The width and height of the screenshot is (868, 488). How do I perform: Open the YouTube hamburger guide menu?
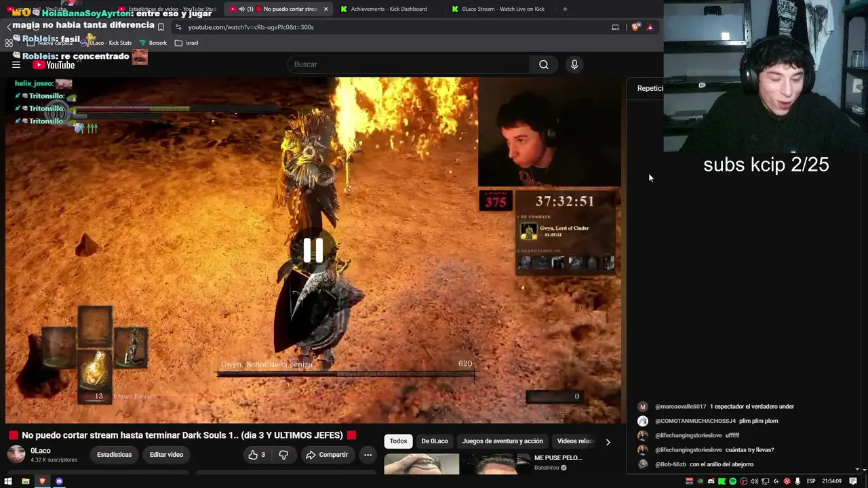(16, 64)
